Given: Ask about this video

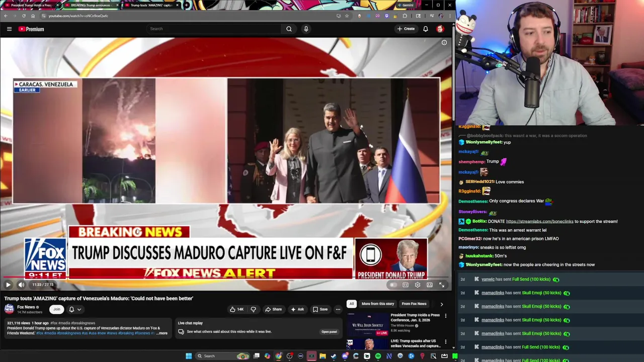Looking at the screenshot, I should click(297, 309).
